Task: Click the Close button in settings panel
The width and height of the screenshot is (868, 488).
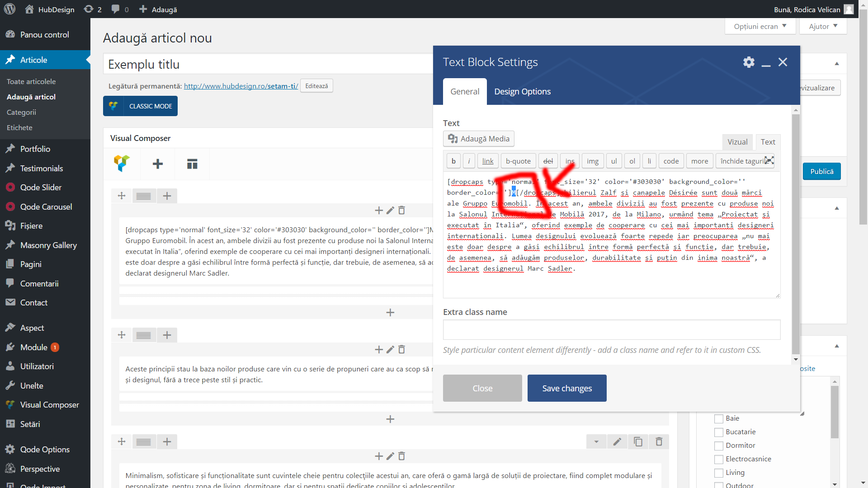Action: point(482,388)
